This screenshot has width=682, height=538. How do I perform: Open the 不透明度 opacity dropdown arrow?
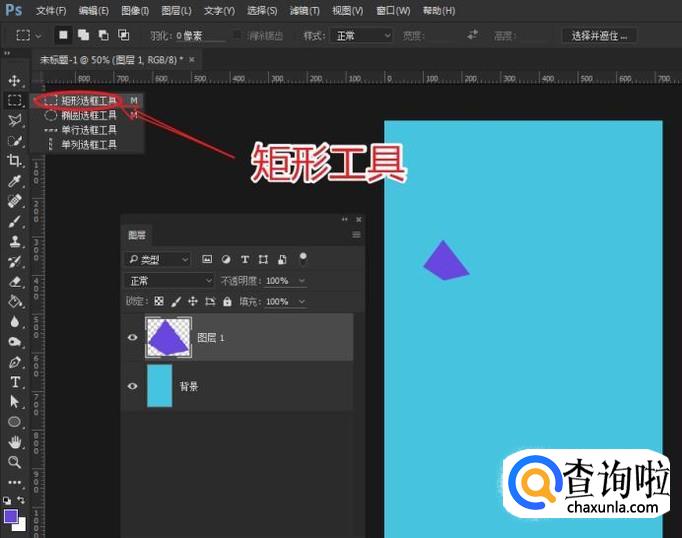coord(301,281)
